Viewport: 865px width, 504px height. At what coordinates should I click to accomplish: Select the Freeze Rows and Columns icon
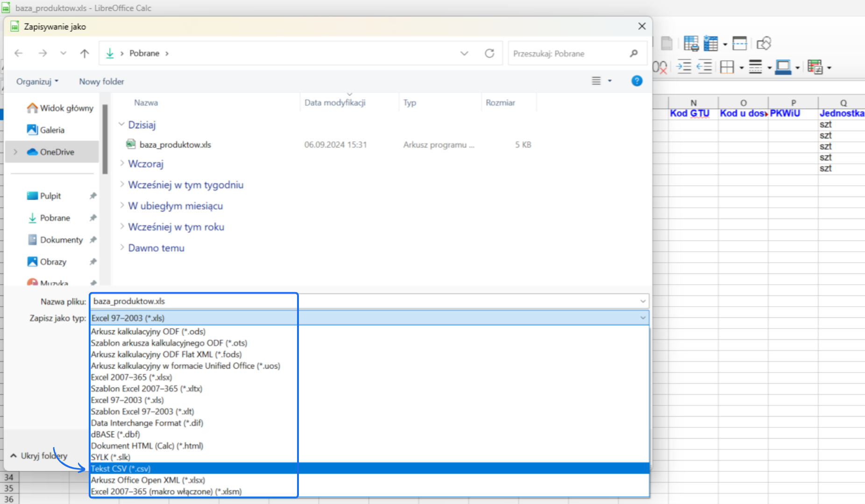pos(712,43)
